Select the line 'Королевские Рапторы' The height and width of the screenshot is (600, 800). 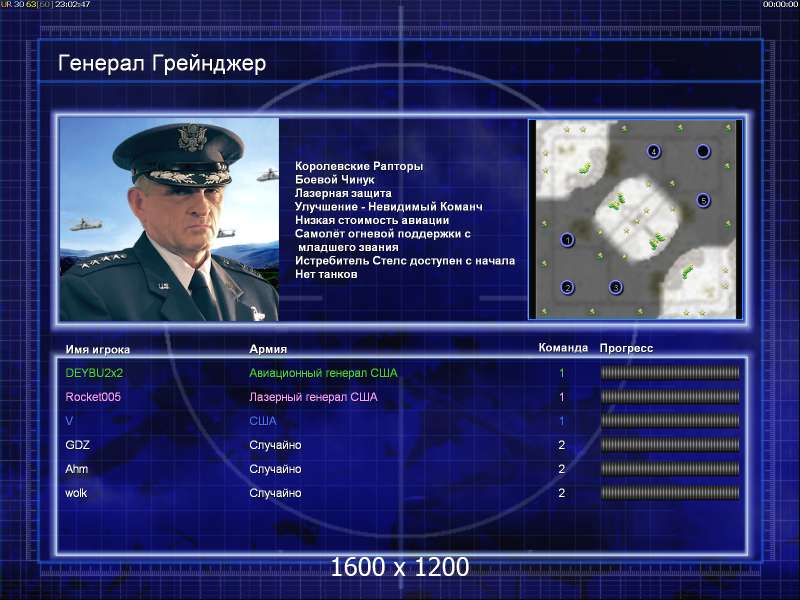pos(359,166)
